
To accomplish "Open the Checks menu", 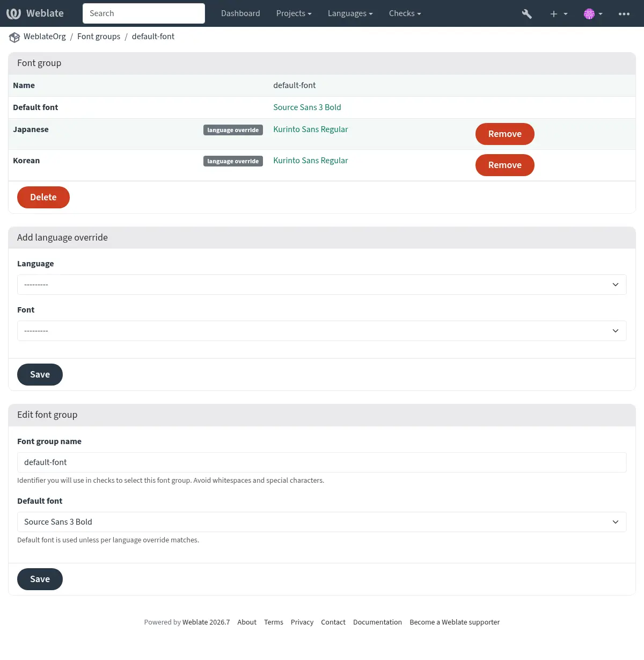I will pyautogui.click(x=405, y=13).
